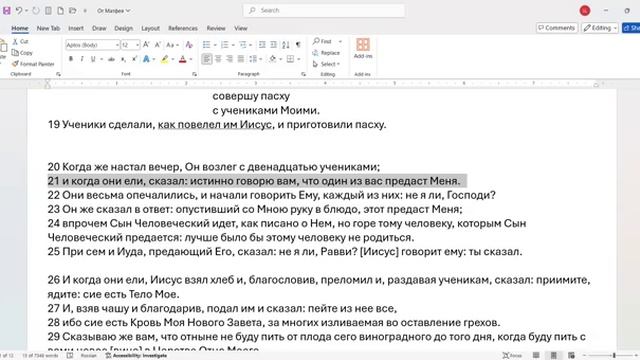Toggle subscript formatting
Image resolution: width=640 pixels, height=360 pixels.
point(123,59)
